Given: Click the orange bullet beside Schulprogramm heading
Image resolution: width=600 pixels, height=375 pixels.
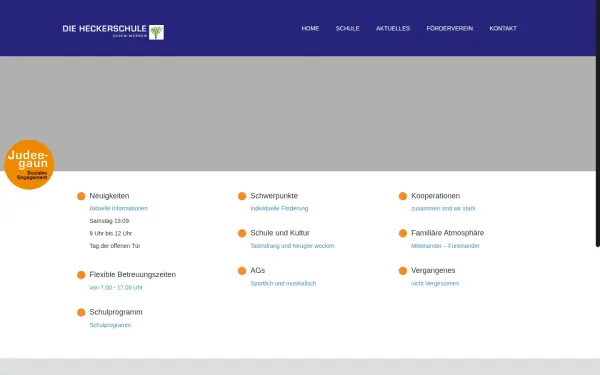Looking at the screenshot, I should (x=81, y=313).
